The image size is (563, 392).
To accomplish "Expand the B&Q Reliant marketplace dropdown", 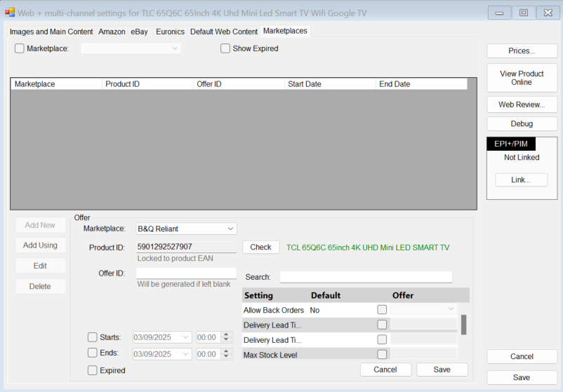I will tap(230, 229).
